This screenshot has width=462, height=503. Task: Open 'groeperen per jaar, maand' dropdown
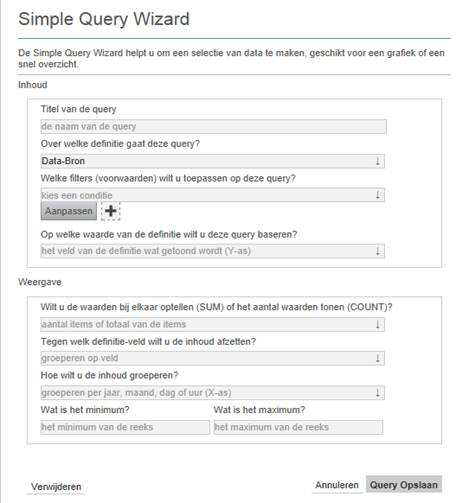point(213,393)
